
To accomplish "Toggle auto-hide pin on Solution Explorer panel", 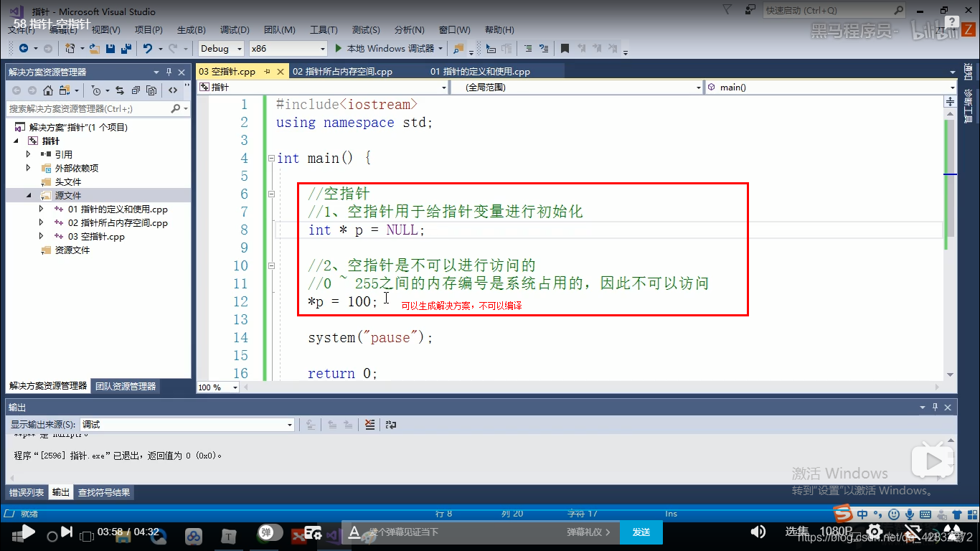I will [x=169, y=72].
